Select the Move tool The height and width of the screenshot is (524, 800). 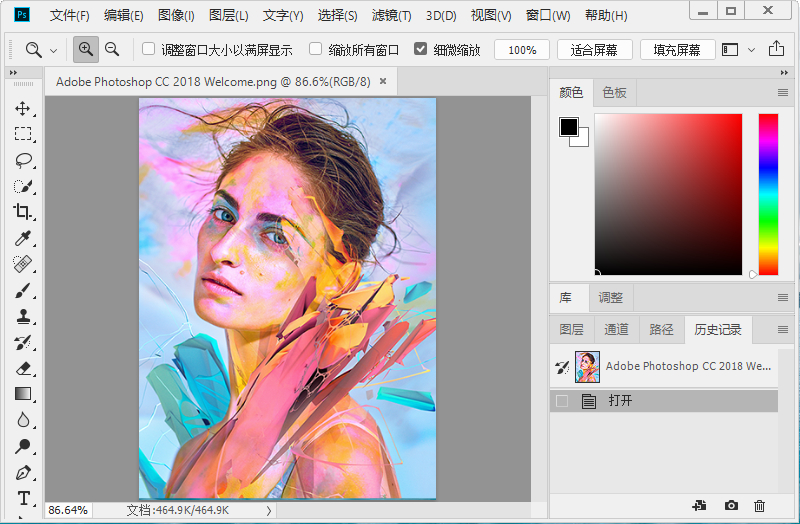[x=22, y=108]
